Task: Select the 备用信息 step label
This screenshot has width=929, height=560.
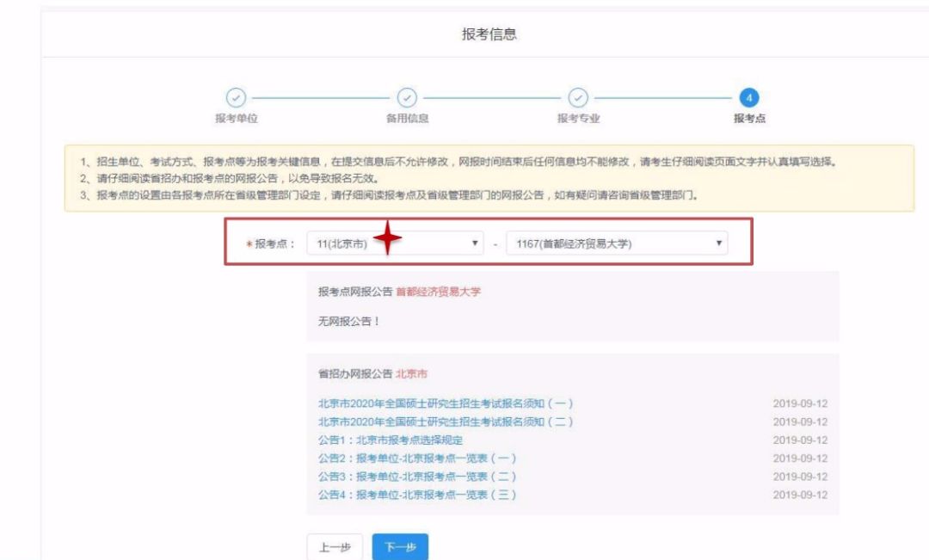Action: click(407, 119)
